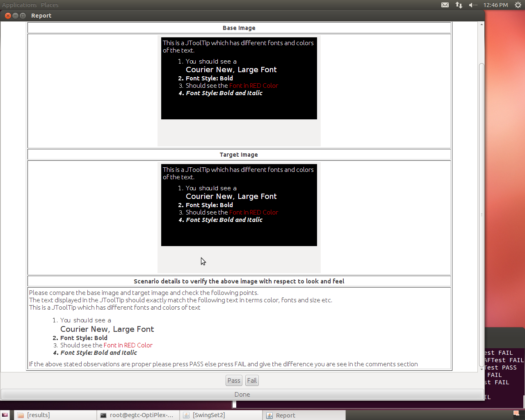Maximize the Report window
Viewport: 525px width, 420px height.
pos(23,16)
